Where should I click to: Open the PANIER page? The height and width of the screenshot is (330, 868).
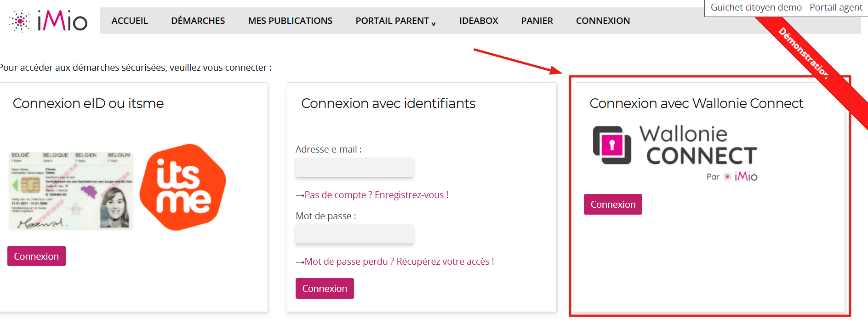(537, 21)
